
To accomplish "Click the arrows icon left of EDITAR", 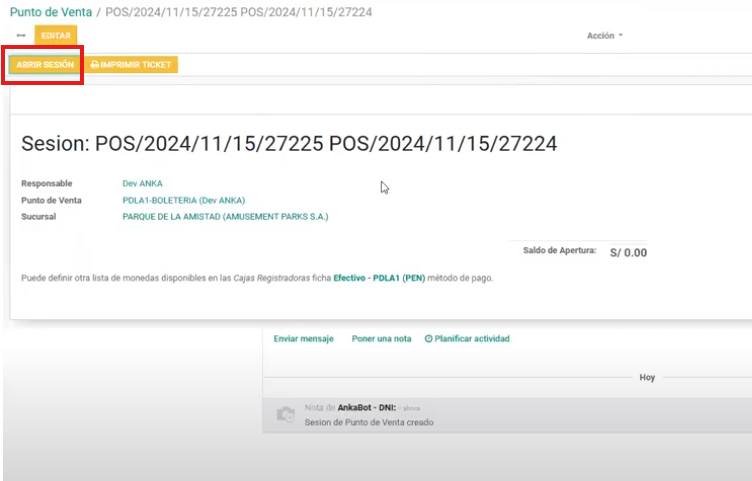I will tap(21, 35).
